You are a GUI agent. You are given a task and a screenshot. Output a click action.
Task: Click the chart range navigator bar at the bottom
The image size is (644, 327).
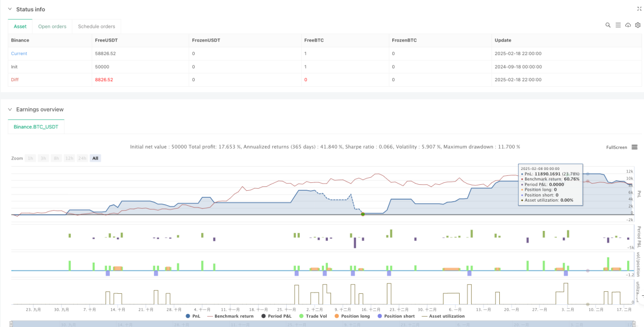[322, 324]
